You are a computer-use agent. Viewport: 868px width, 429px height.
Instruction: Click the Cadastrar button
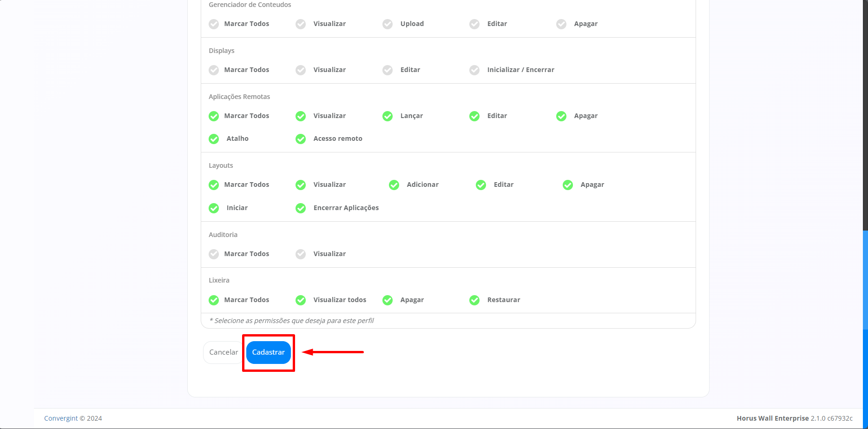(268, 352)
